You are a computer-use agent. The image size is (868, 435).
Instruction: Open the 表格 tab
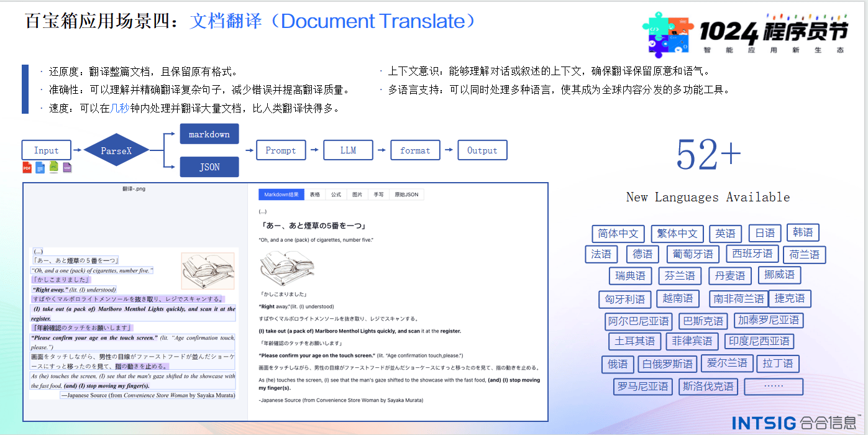315,195
